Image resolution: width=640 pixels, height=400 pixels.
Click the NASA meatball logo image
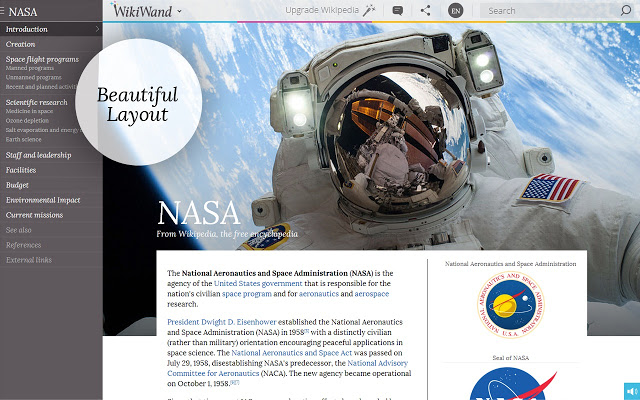512,384
